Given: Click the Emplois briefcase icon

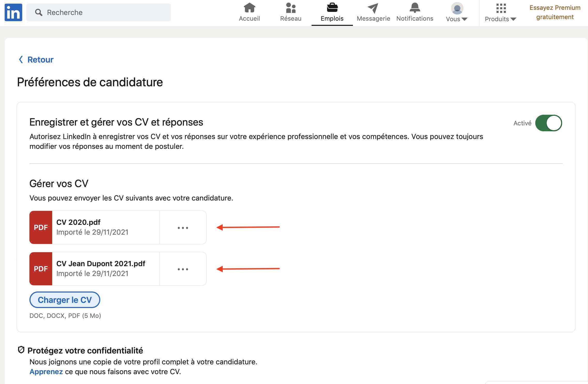Looking at the screenshot, I should pyautogui.click(x=332, y=7).
